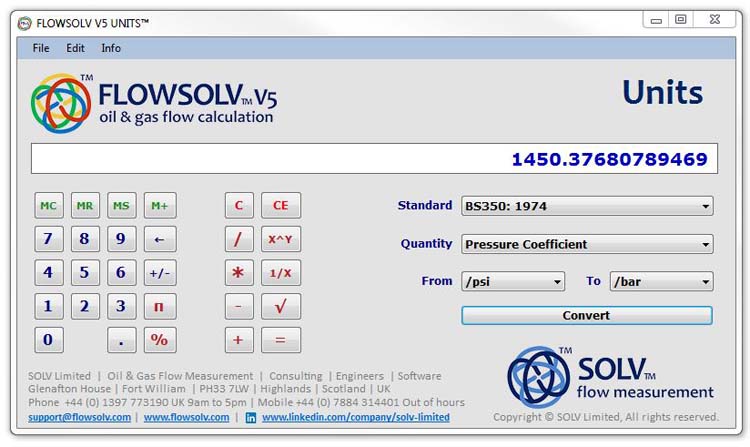The height and width of the screenshot is (447, 750).
Task: Close the FLOWSOLV V5 UNITS window
Action: coord(715,20)
